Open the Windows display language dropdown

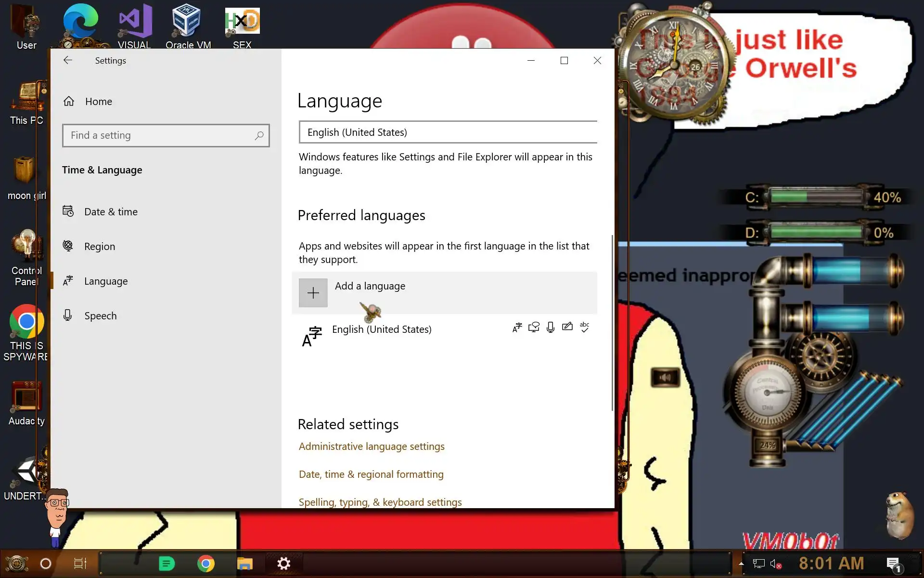448,132
